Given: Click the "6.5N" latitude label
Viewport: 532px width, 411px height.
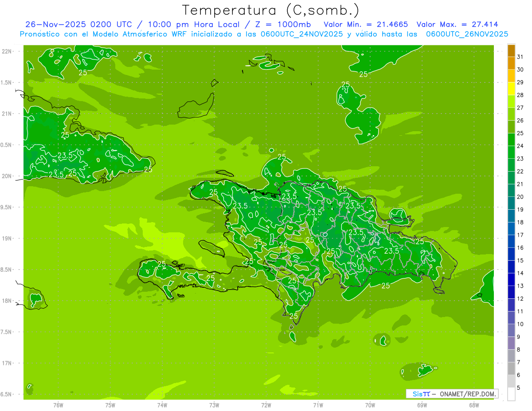Looking at the screenshot, I should point(6,394).
